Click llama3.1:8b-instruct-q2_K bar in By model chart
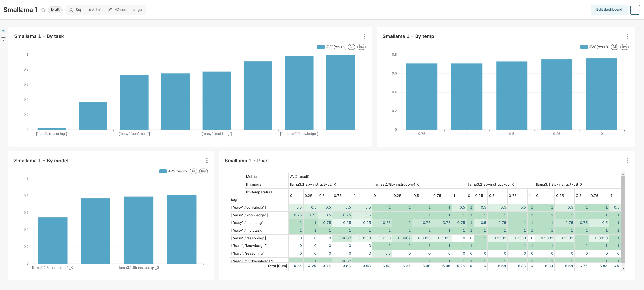The image size is (644, 290). click(53, 240)
